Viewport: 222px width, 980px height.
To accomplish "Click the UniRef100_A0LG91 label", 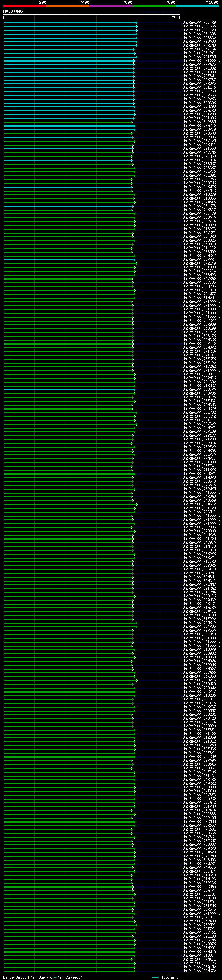I will (x=199, y=175).
